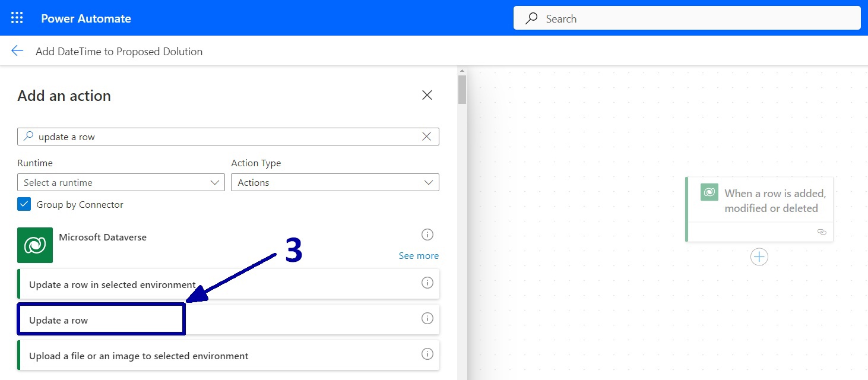Select Upload a file or an image action
The image size is (868, 380).
pyautogui.click(x=229, y=355)
